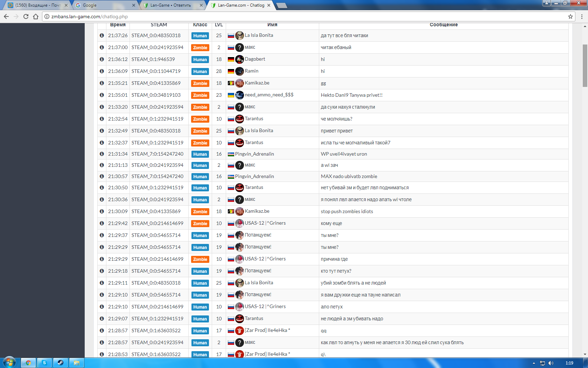Image resolution: width=588 pixels, height=368 pixels.
Task: Open the Chrome home page button
Action: pyautogui.click(x=36, y=16)
